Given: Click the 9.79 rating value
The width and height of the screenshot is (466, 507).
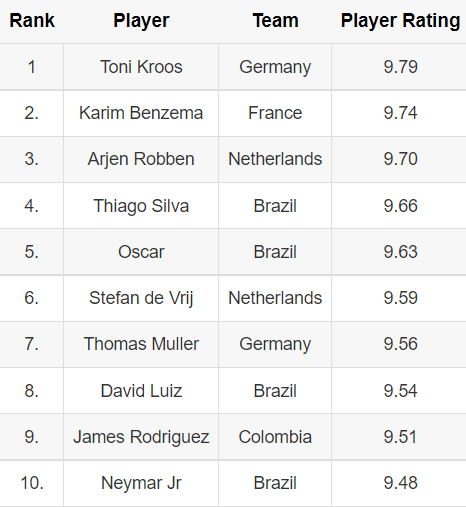Looking at the screenshot, I should click(400, 67).
